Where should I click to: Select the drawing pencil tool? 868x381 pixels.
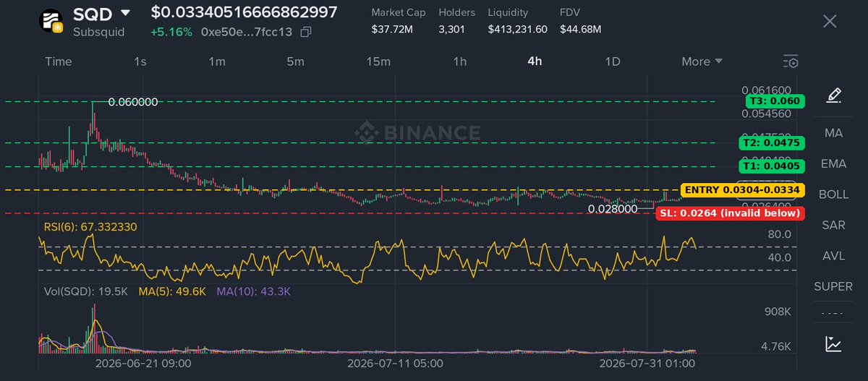click(834, 95)
